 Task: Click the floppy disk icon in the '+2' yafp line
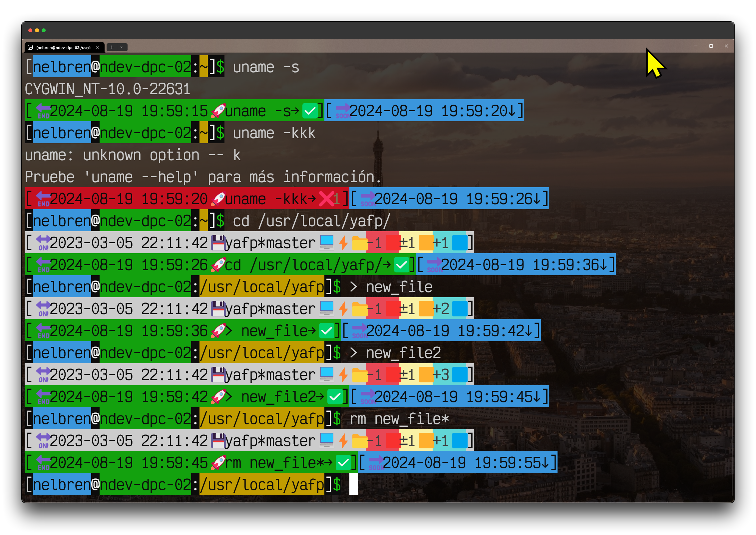pyautogui.click(x=218, y=308)
